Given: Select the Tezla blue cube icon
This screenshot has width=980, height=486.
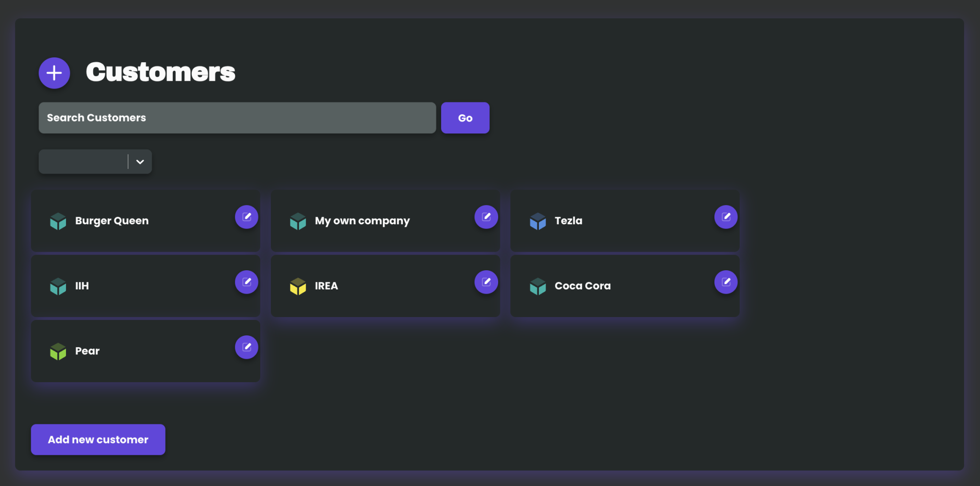Looking at the screenshot, I should click(x=538, y=221).
